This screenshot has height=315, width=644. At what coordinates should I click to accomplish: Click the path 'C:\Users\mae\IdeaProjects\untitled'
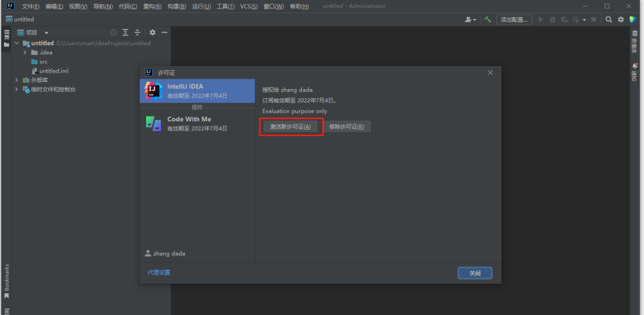tap(104, 43)
